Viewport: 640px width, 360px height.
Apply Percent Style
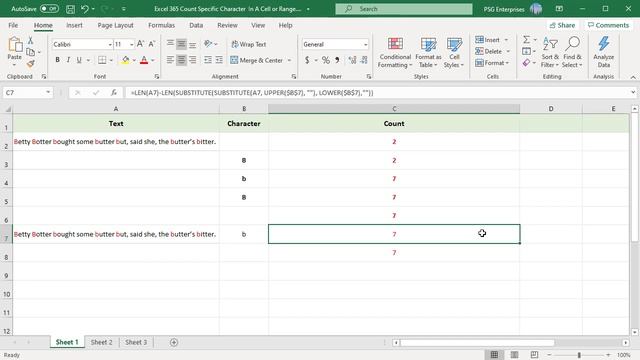[x=325, y=60]
